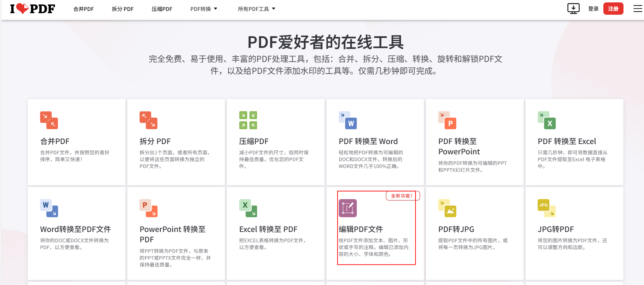Click the JPG转PDF card description text

click(x=573, y=244)
